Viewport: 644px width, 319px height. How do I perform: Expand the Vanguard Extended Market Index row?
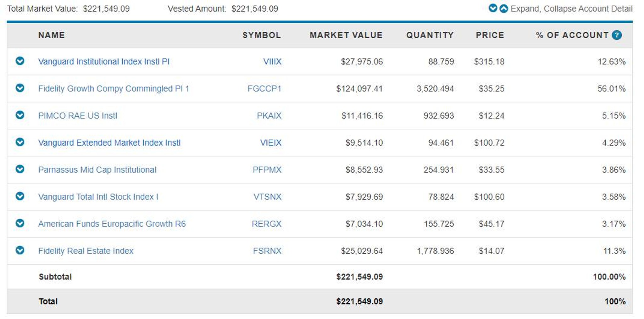pyautogui.click(x=20, y=142)
